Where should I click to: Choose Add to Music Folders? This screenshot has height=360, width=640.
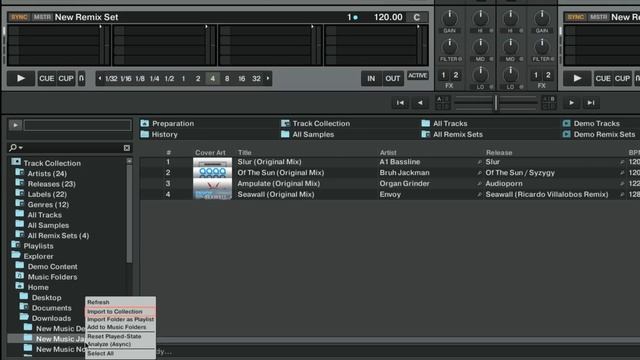[x=116, y=327]
